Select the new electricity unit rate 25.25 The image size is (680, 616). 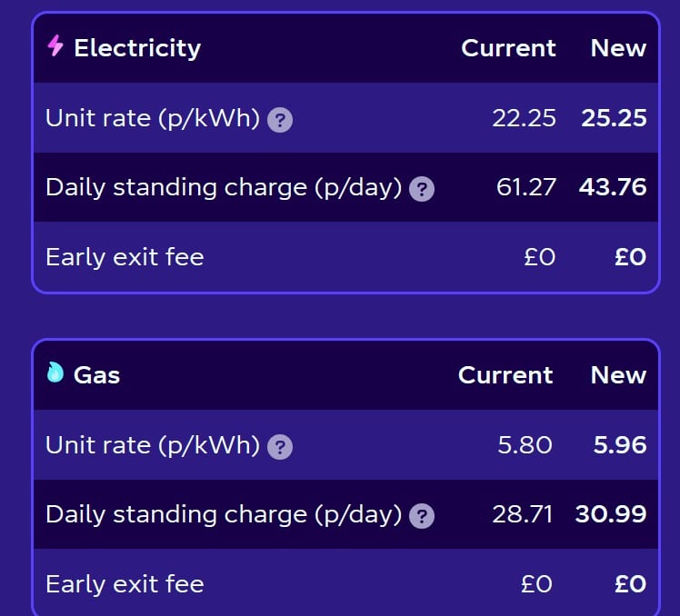(614, 118)
